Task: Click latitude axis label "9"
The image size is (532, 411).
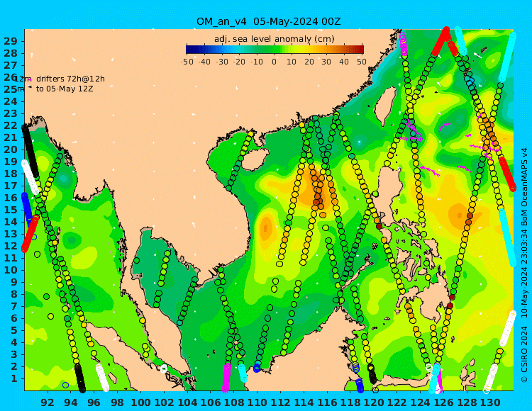Action: [x=13, y=282]
